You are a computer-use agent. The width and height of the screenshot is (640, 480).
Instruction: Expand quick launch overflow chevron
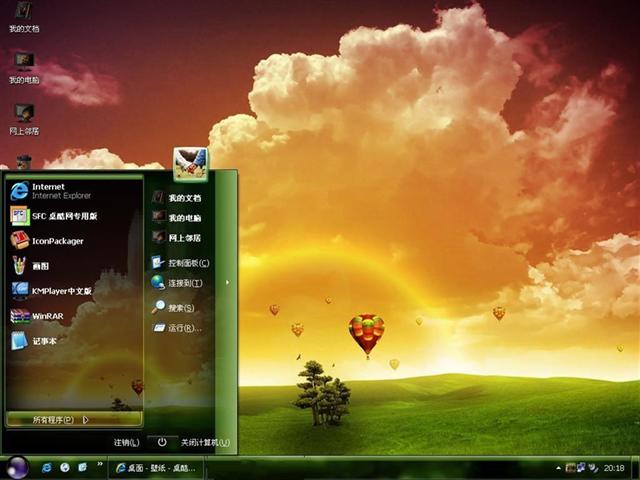[x=100, y=464]
